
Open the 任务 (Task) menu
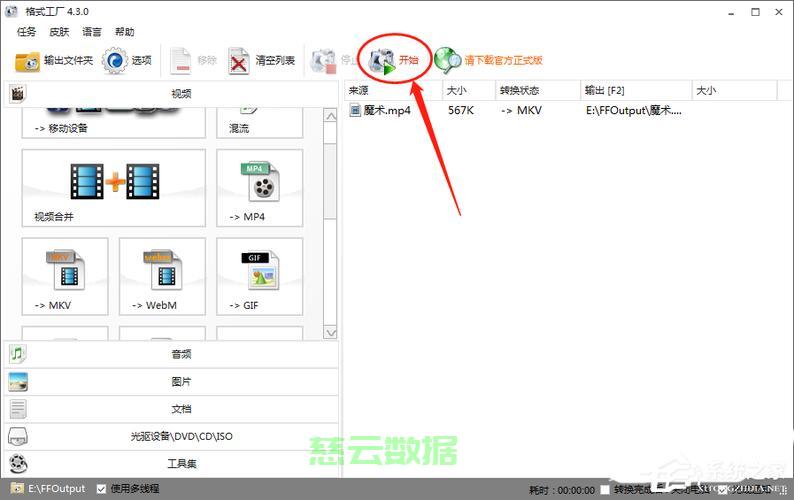27,32
